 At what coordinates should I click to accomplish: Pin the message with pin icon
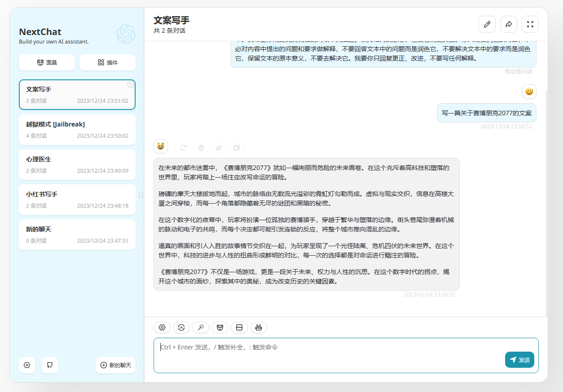coord(219,148)
